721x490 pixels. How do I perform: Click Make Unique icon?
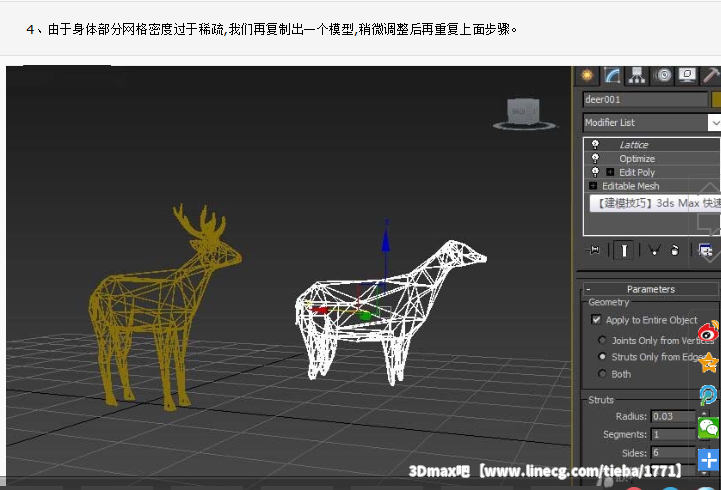(x=654, y=250)
